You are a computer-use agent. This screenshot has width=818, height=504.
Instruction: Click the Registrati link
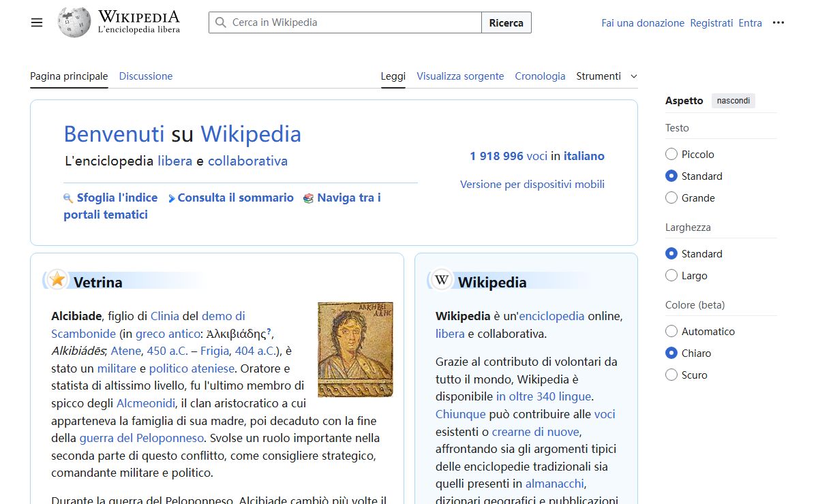(712, 23)
